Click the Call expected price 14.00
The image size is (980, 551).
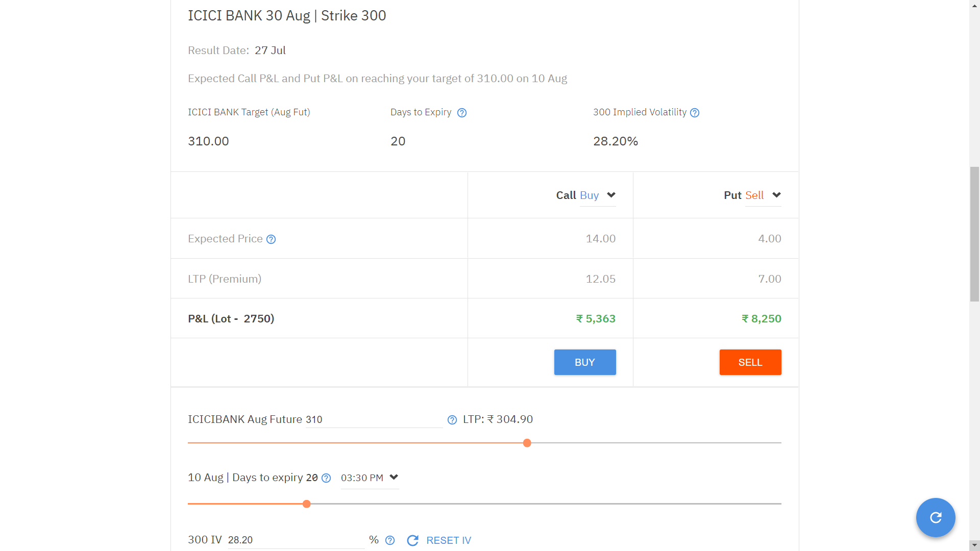pos(601,239)
